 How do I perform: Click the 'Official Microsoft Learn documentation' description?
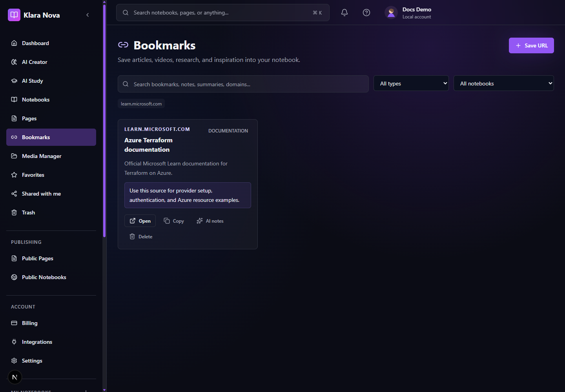[x=176, y=168]
